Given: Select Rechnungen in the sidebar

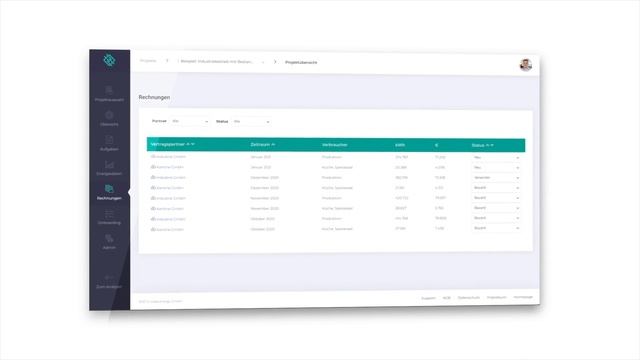Looking at the screenshot, I should pyautogui.click(x=109, y=193).
